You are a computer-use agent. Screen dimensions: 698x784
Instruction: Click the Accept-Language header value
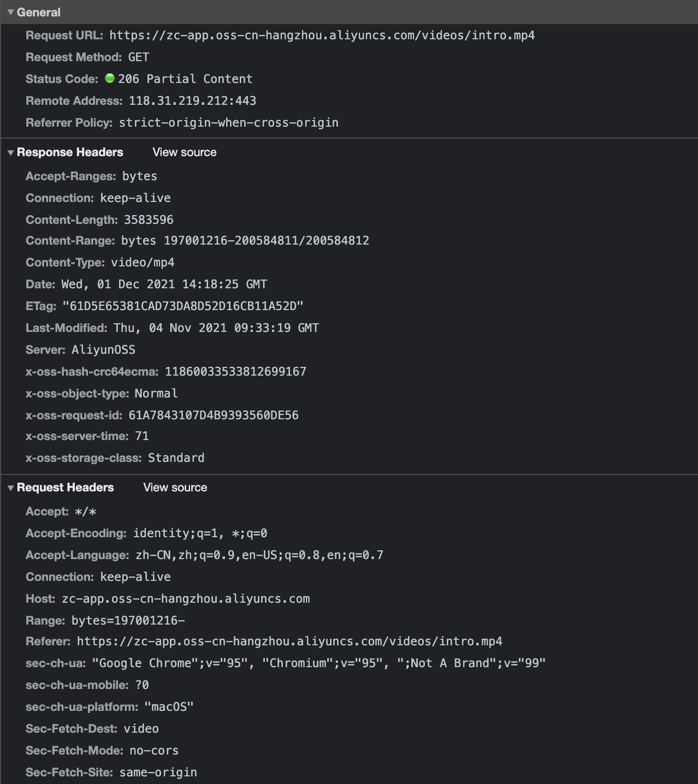tap(259, 555)
